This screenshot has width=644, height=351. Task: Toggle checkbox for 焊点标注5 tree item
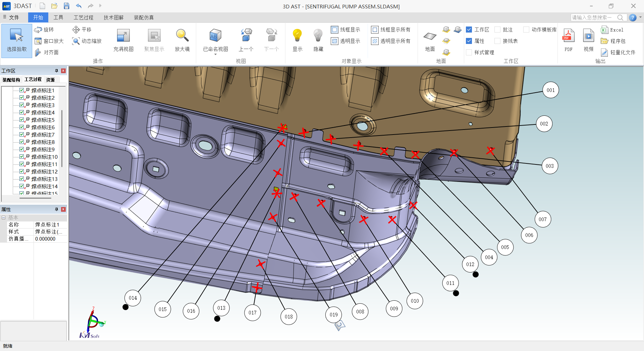22,120
